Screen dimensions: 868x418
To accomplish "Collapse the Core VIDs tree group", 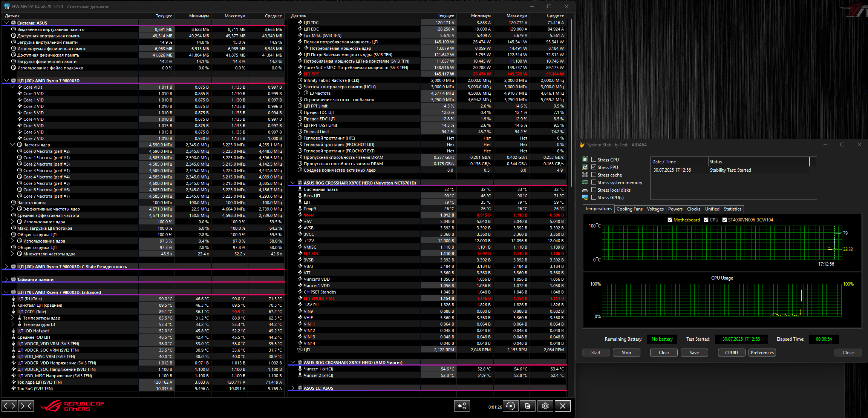I will (13, 87).
